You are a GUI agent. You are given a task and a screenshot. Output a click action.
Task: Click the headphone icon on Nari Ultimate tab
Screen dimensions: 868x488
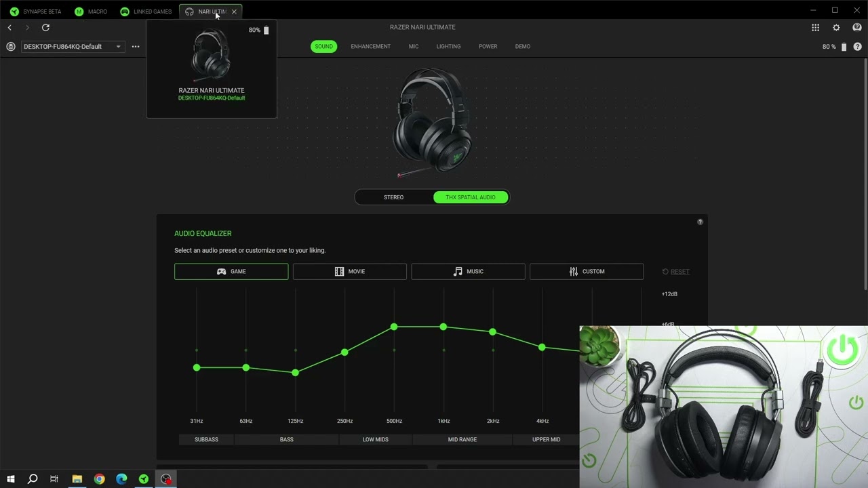189,12
